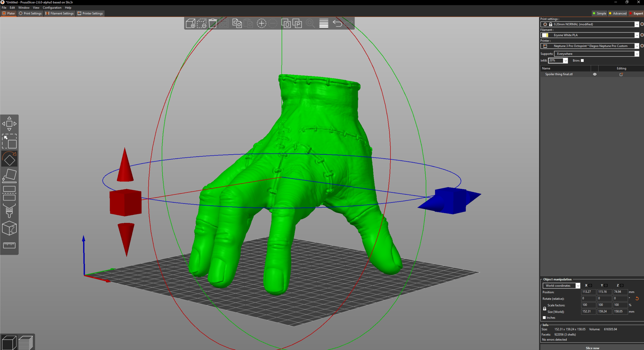This screenshot has height=350, width=644.
Task: Switch to sliced layers preview
Action: (x=26, y=343)
